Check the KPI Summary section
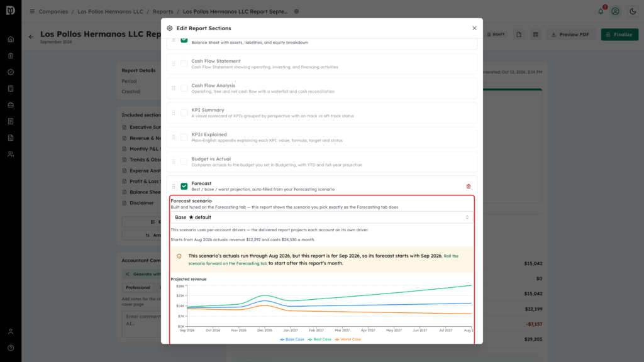 click(184, 113)
